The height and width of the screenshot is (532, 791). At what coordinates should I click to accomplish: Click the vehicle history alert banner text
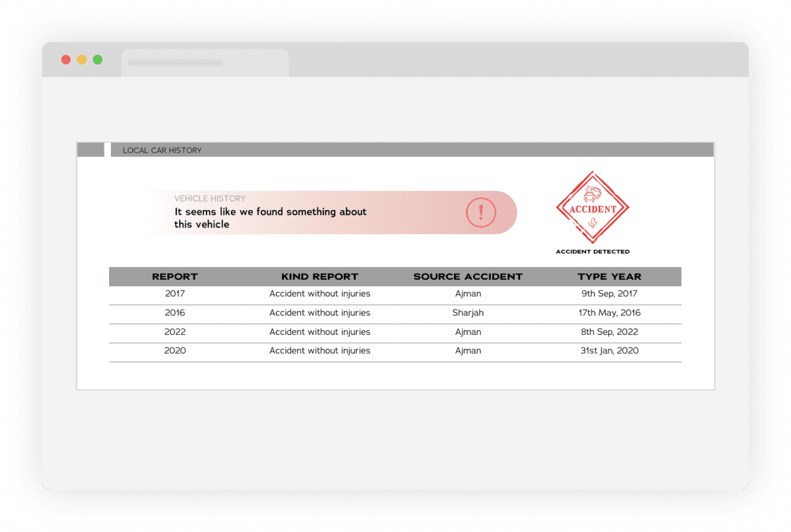pos(270,218)
